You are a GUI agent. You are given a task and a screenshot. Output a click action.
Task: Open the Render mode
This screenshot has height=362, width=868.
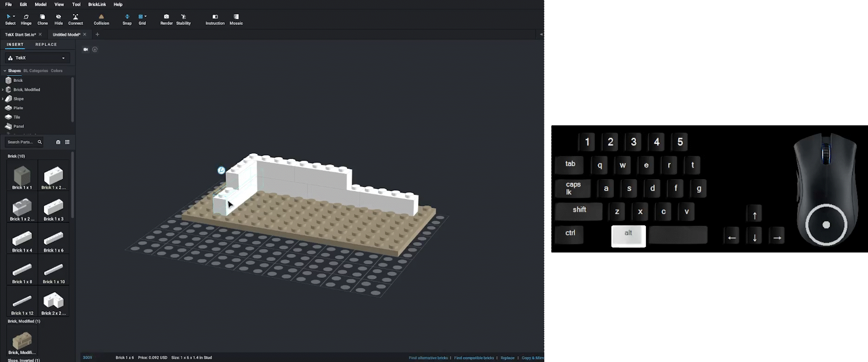(x=166, y=19)
